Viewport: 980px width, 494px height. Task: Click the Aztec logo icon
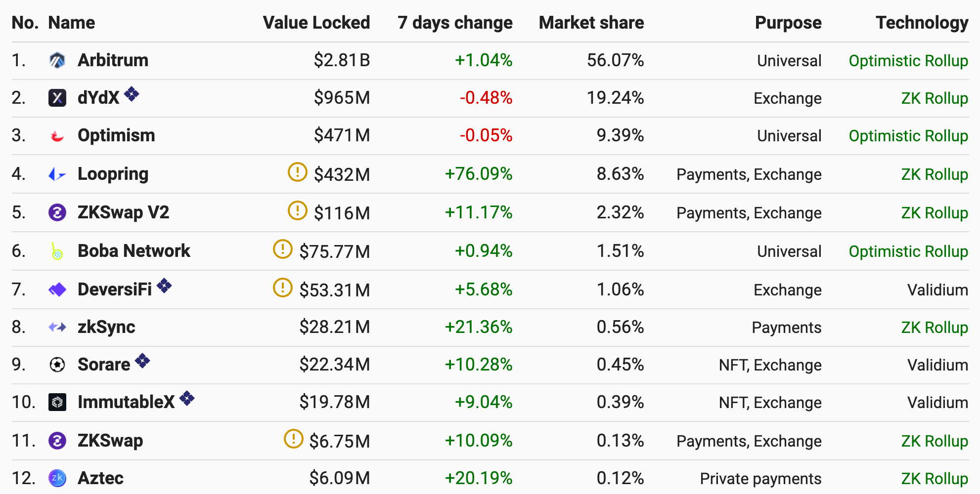[57, 478]
